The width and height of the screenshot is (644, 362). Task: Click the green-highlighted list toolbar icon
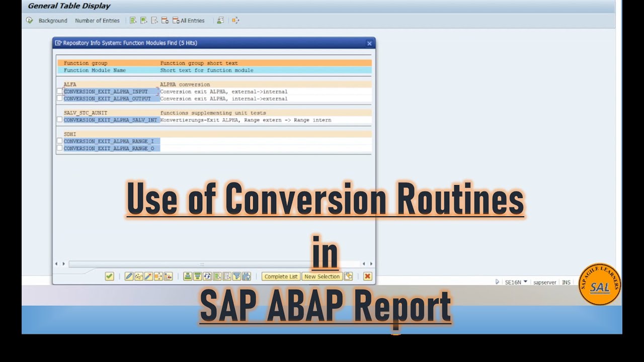click(144, 21)
